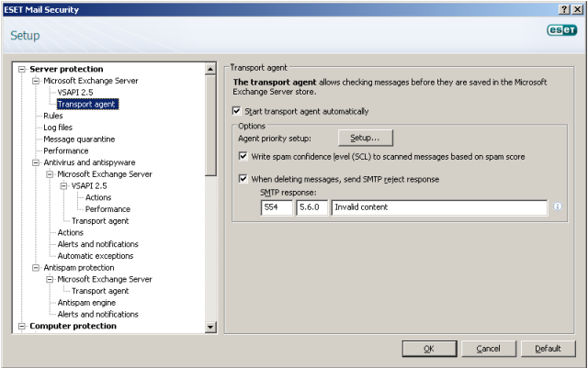
Task: Open Message quarantine settings
Action: click(x=79, y=139)
